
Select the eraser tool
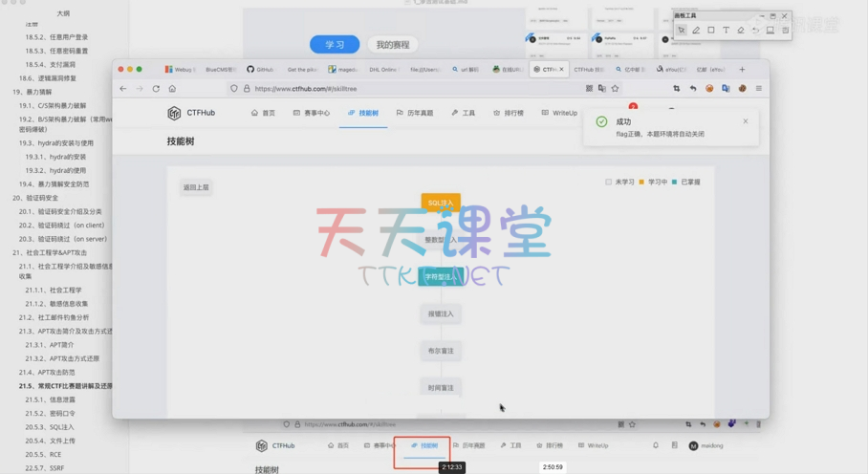[x=741, y=31]
